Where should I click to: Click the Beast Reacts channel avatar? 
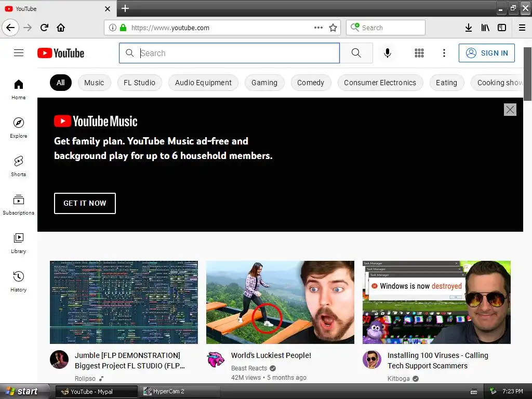[x=216, y=360]
